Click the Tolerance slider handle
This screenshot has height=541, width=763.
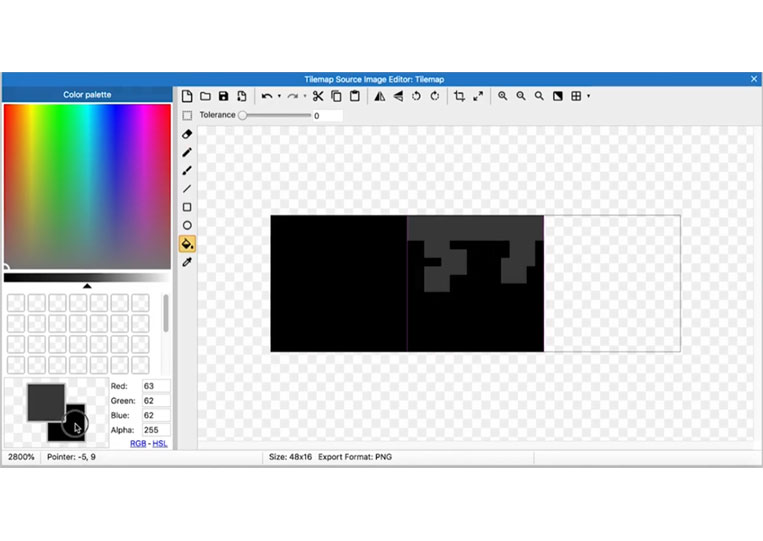coord(242,115)
